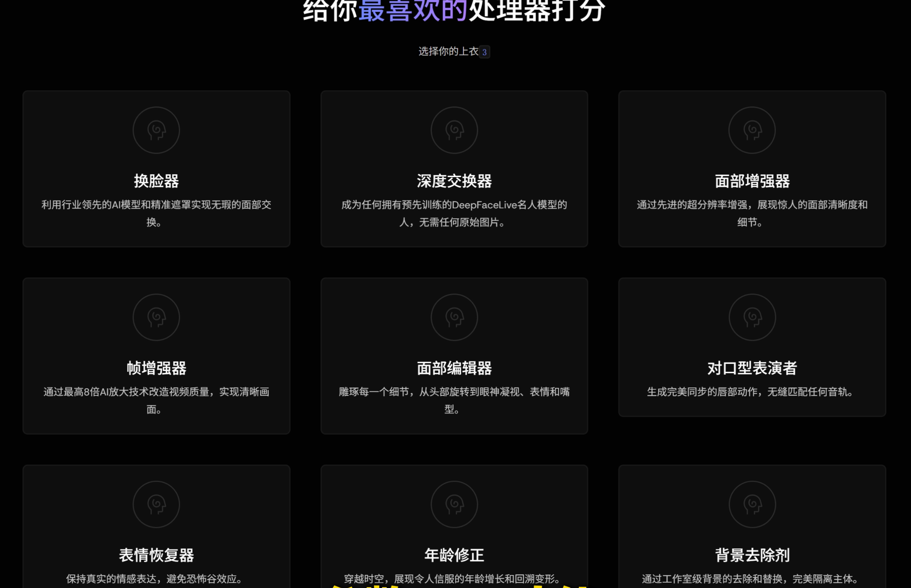The width and height of the screenshot is (911, 588).
Task: Click the 选择你的上衣 subtitle text
Action: [448, 52]
